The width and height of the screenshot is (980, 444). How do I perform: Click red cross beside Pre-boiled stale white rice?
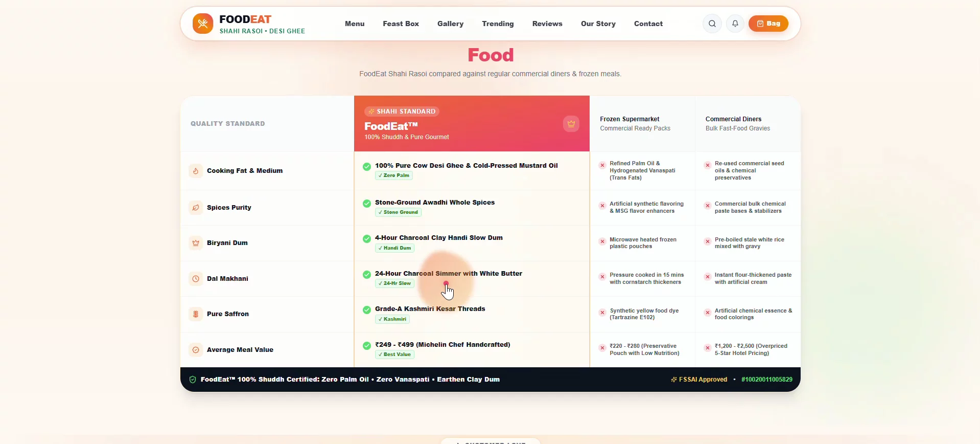(708, 241)
